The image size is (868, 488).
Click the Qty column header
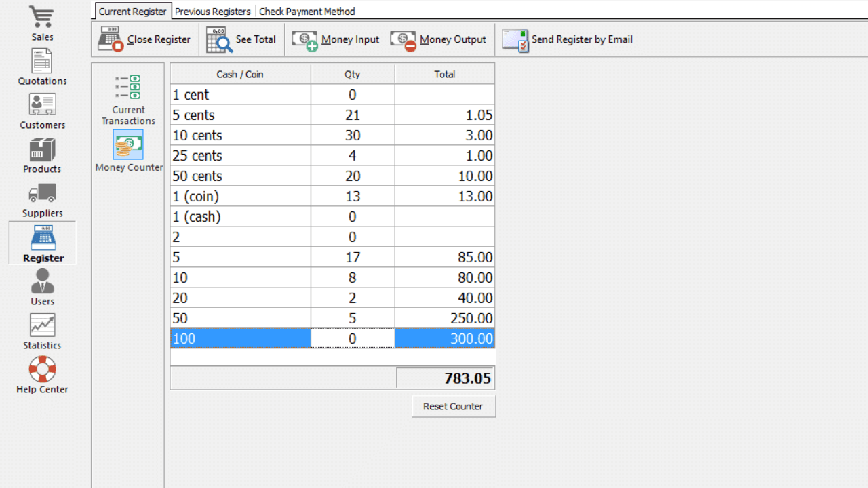coord(353,74)
